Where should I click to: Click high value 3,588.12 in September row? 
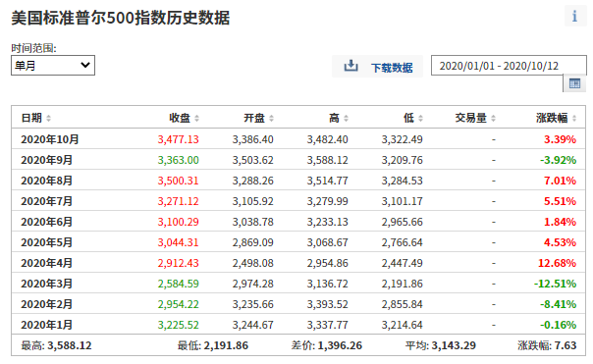click(x=327, y=160)
